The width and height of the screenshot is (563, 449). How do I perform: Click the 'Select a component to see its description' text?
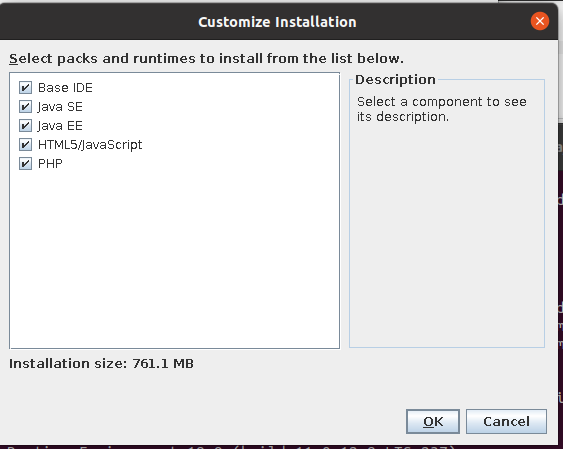click(x=442, y=109)
